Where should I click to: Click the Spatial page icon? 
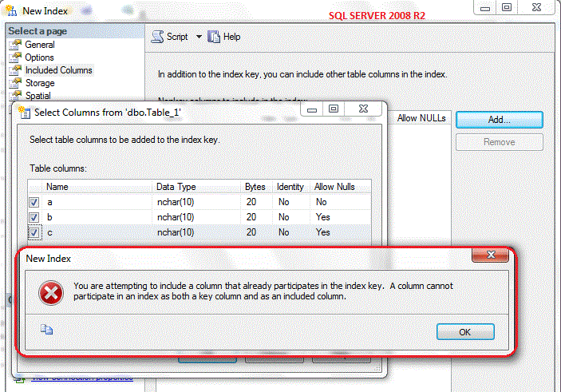pos(15,96)
